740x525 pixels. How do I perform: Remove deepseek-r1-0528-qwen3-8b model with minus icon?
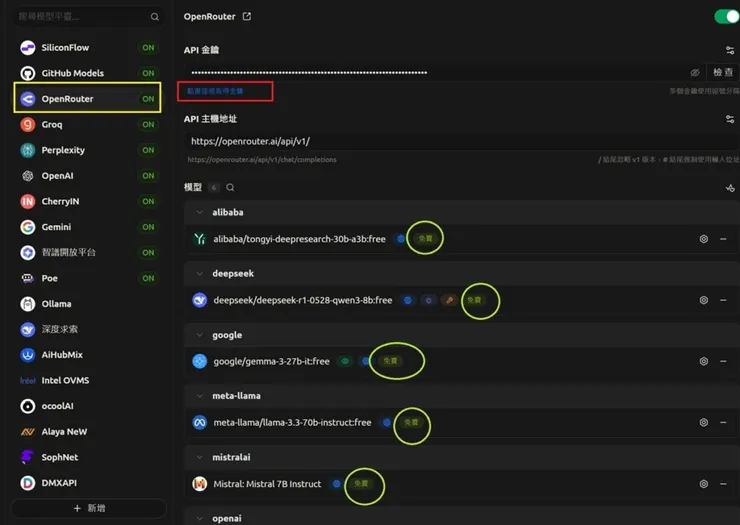pyautogui.click(x=723, y=300)
